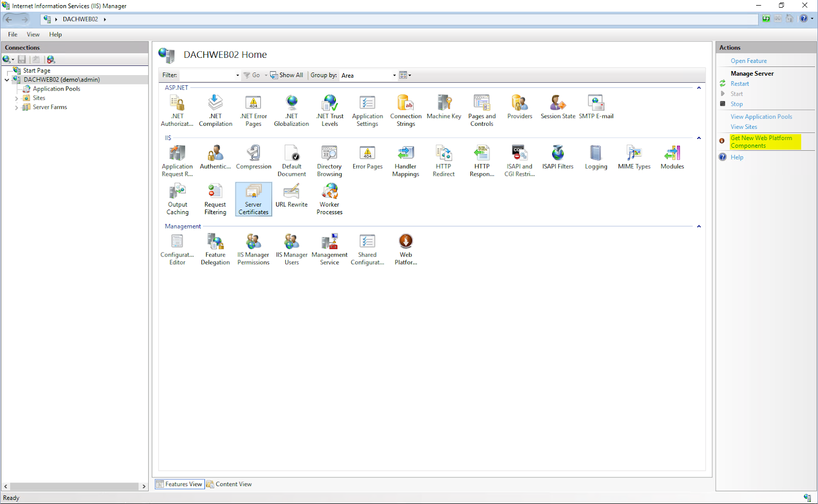The width and height of the screenshot is (818, 504).
Task: Open Pages and Controls feature
Action: 482,110
